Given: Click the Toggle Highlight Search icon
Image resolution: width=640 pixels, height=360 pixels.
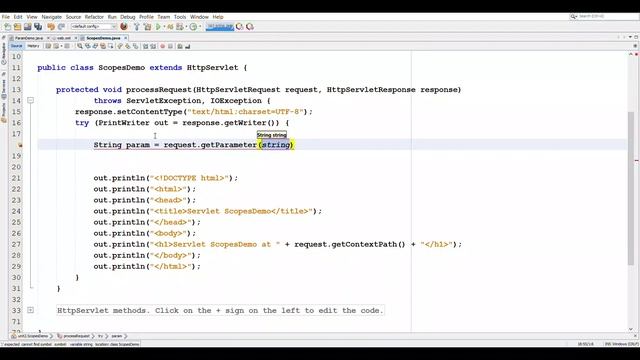Looking at the screenshot, I should pyautogui.click(x=103, y=46).
